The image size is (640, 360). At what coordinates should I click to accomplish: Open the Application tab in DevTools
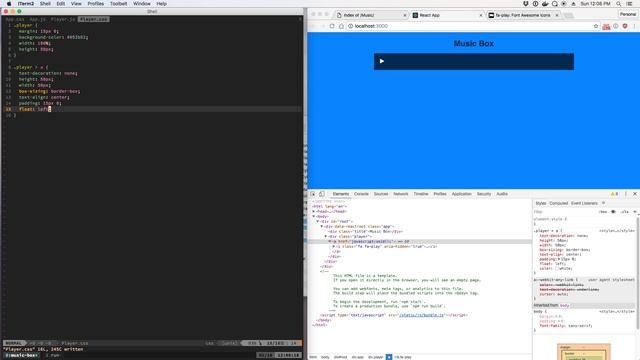pyautogui.click(x=462, y=194)
